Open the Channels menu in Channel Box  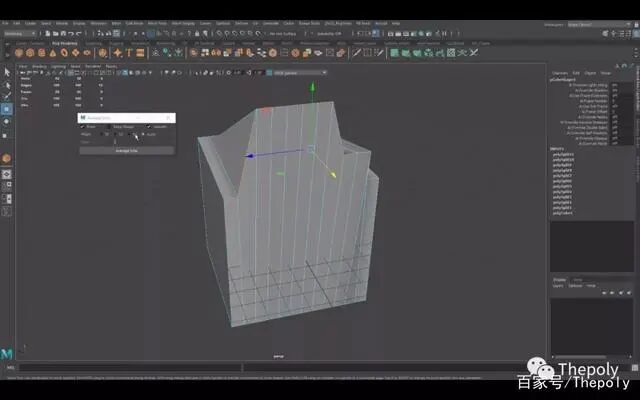coord(560,73)
